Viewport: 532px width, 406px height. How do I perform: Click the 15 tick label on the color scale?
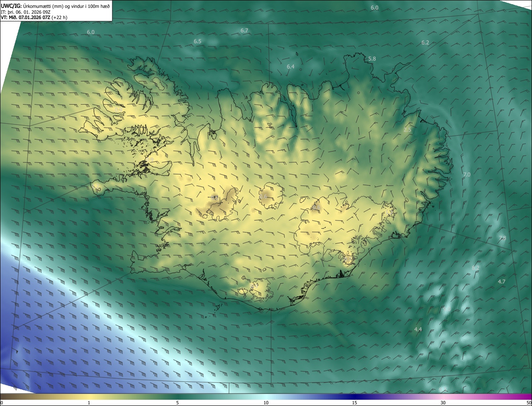pyautogui.click(x=355, y=403)
